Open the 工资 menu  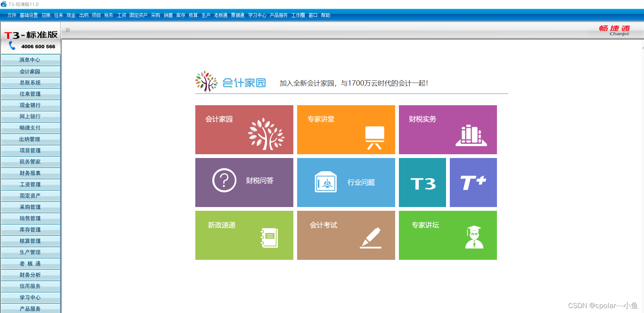tap(121, 15)
